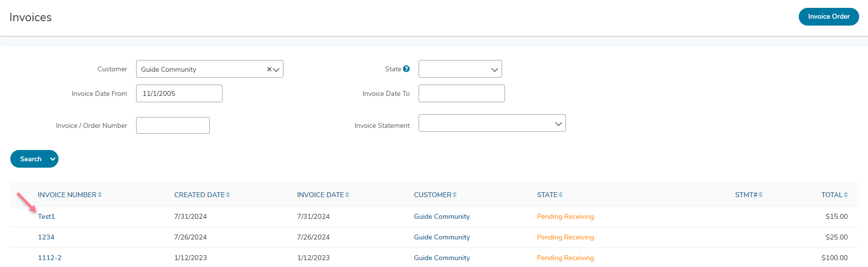The height and width of the screenshot is (267, 868).
Task: Sort by Customer column arrows
Action: pos(455,195)
